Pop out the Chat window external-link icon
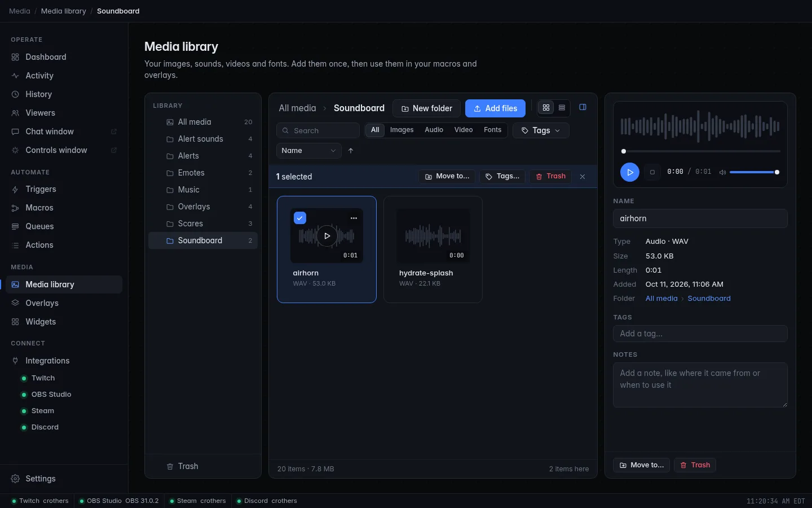The image size is (812, 508). 113,132
